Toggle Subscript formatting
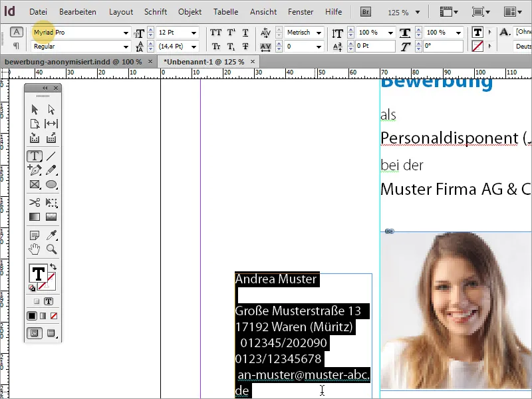 click(x=231, y=47)
